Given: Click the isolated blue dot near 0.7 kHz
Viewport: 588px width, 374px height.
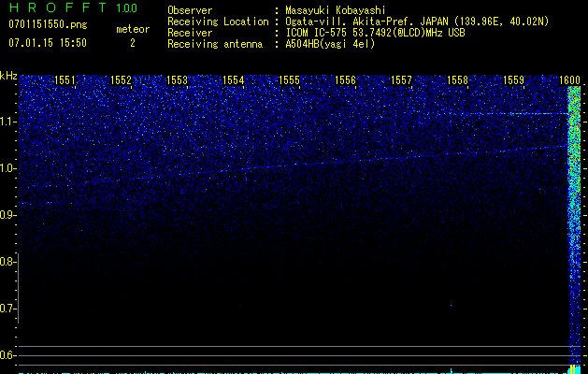Looking at the screenshot, I should click(x=452, y=306).
